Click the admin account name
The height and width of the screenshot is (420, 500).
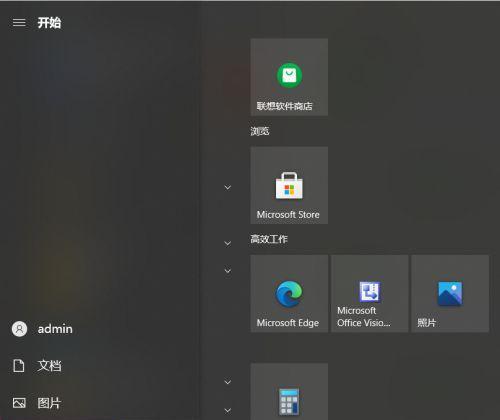[55, 329]
